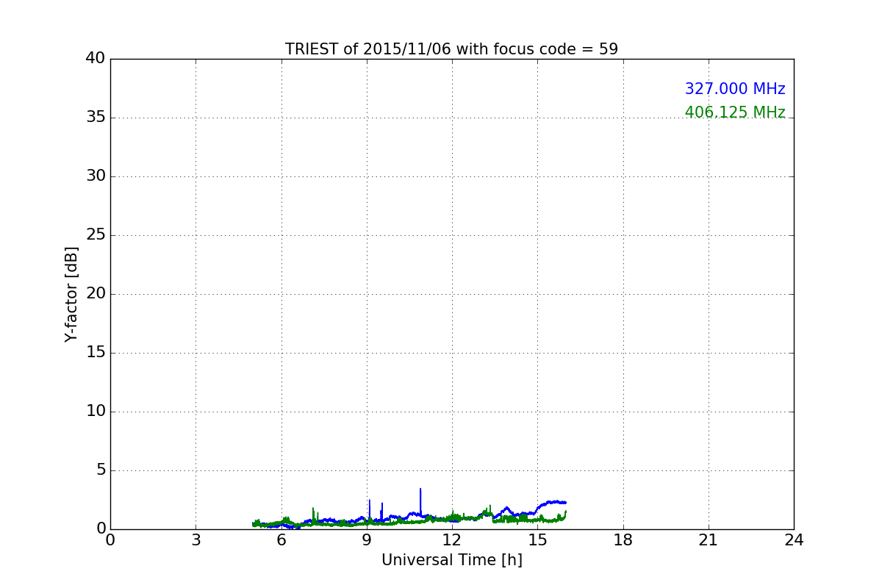The height and width of the screenshot is (588, 882).
Task: Click the Y-factor [dB] axis label
Action: (x=71, y=294)
